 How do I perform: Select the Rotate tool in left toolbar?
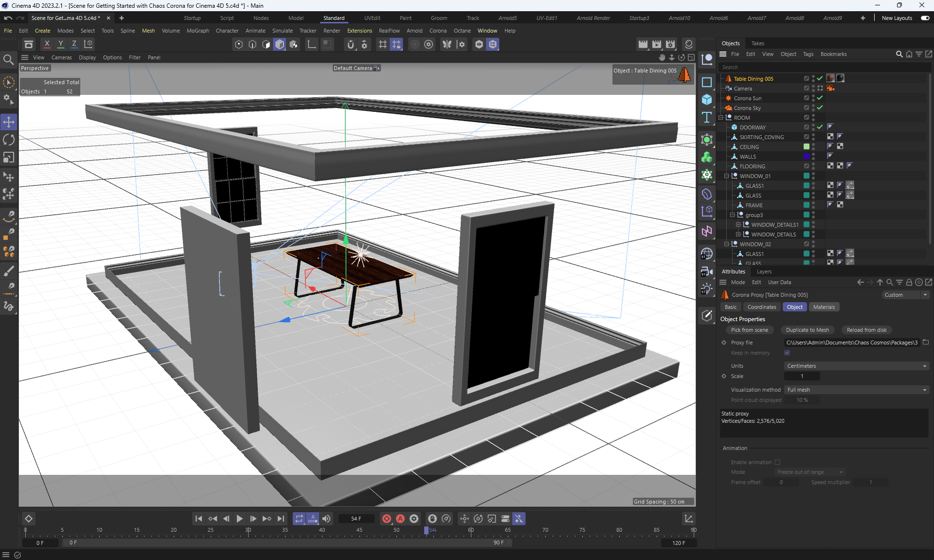click(9, 140)
